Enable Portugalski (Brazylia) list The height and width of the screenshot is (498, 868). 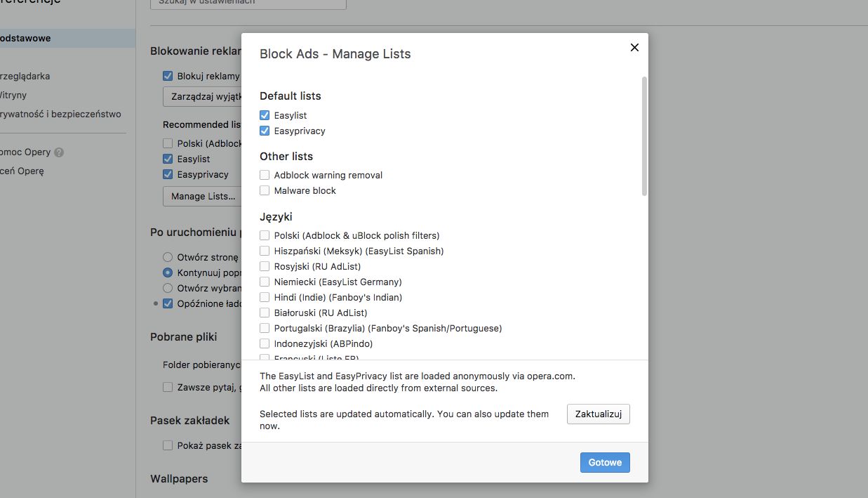(265, 328)
